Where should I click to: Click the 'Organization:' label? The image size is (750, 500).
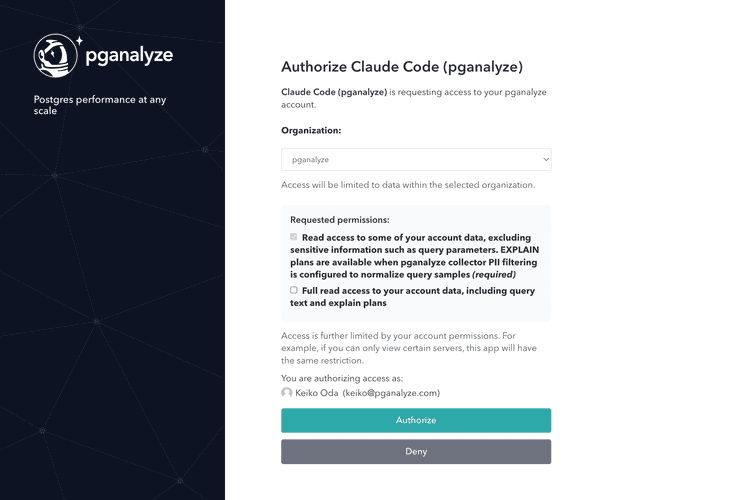click(x=311, y=130)
